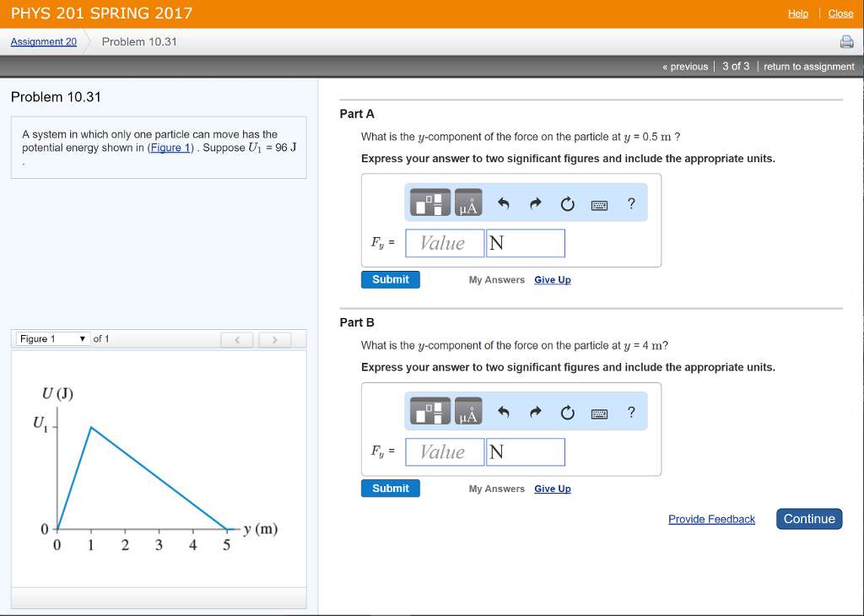Click the Give Up link under Part B
The height and width of the screenshot is (616, 864).
[552, 489]
